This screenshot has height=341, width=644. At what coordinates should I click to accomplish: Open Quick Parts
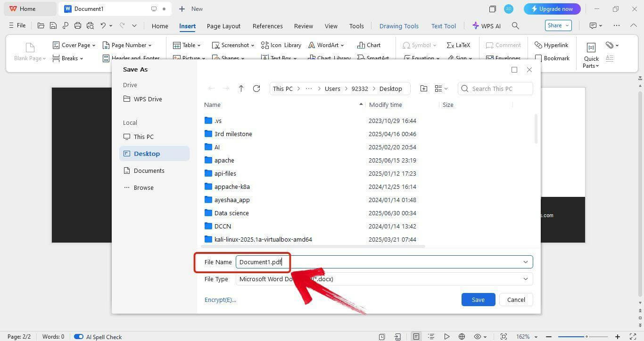click(x=591, y=55)
